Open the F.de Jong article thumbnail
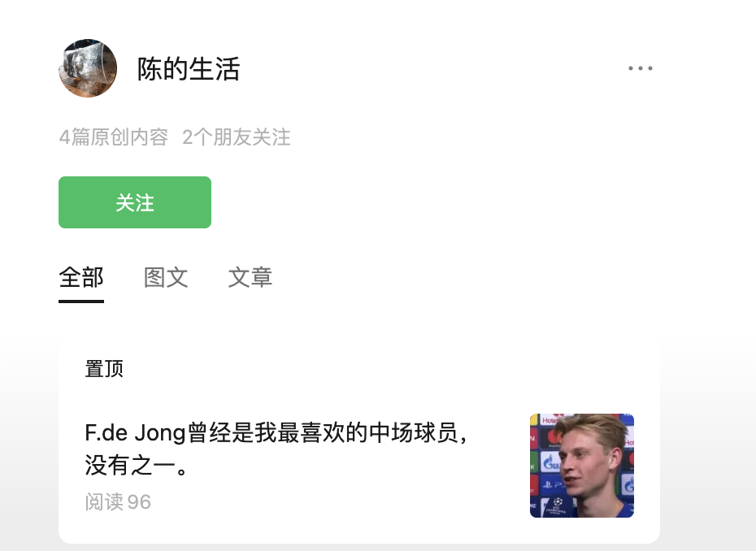The height and width of the screenshot is (551, 756). click(581, 466)
